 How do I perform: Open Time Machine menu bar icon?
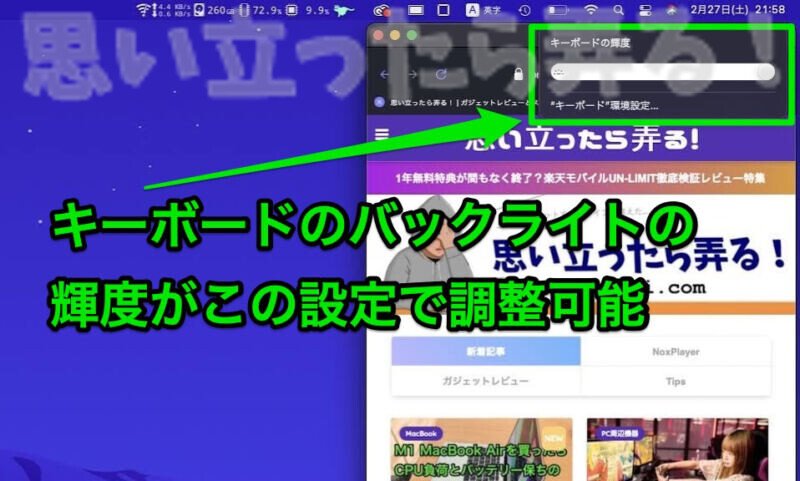pos(524,10)
